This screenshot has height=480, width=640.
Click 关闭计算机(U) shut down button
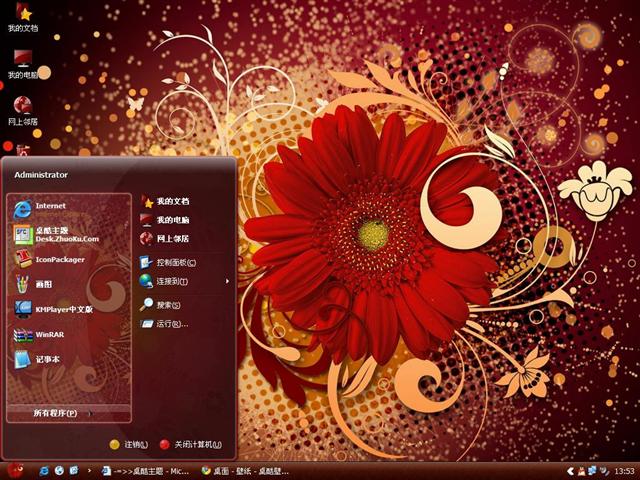191,444
